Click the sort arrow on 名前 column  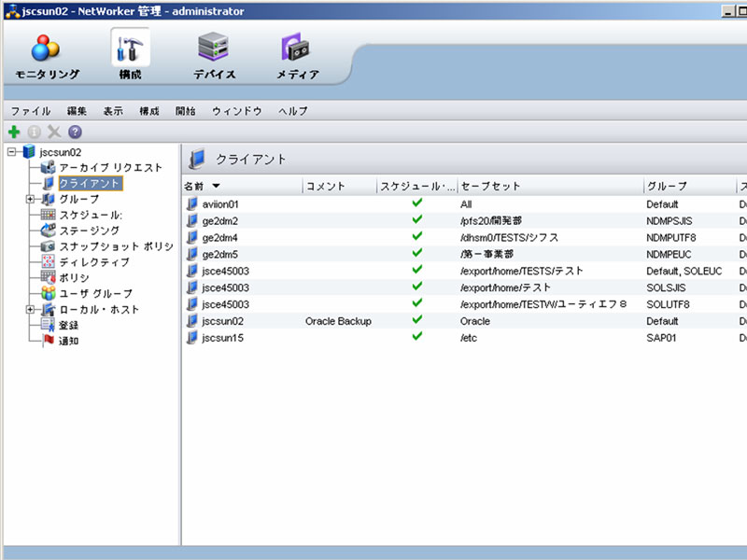coord(216,186)
